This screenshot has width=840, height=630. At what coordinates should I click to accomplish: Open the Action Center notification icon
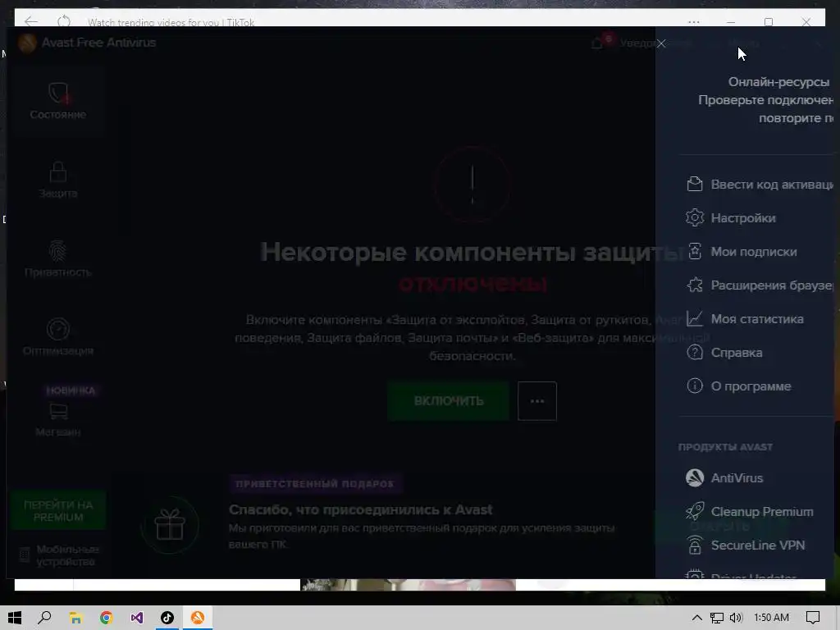(813, 618)
